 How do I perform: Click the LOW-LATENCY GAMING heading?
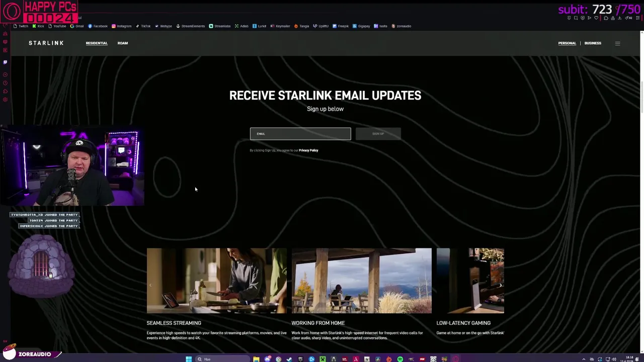463,323
